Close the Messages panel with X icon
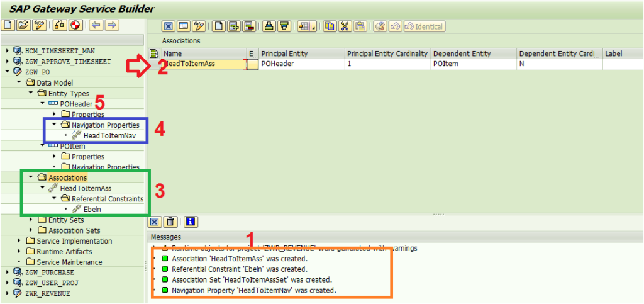The width and height of the screenshot is (644, 304). (x=154, y=222)
